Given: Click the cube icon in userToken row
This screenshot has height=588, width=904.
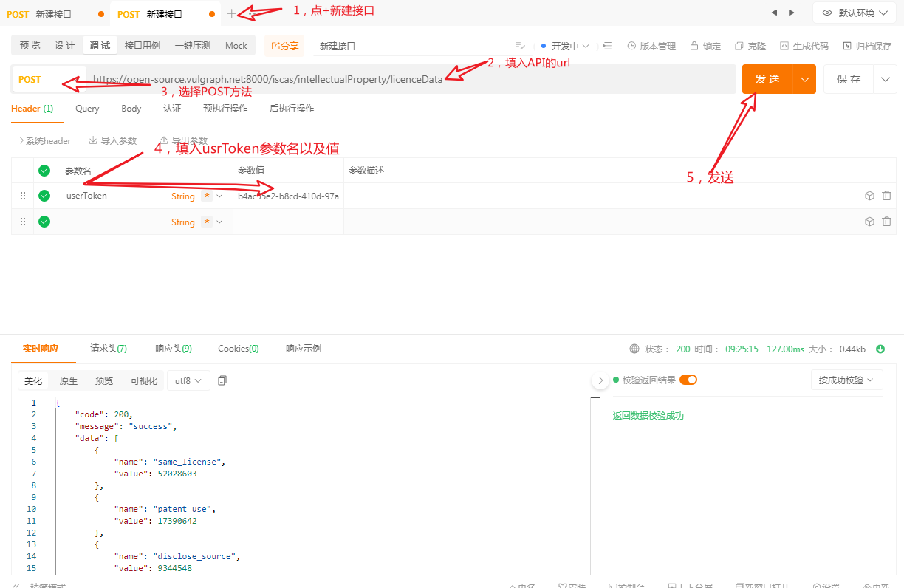Looking at the screenshot, I should 869,196.
